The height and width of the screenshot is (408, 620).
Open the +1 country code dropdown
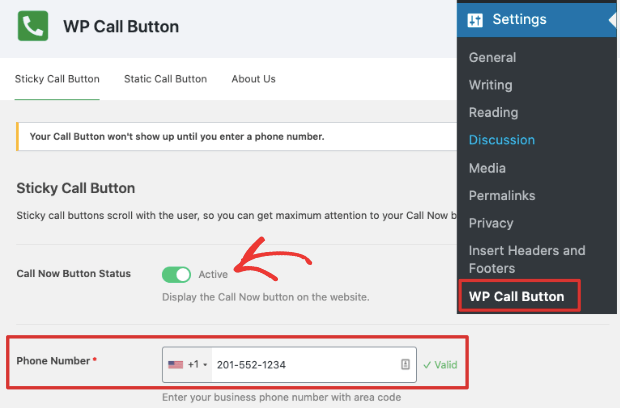(188, 365)
